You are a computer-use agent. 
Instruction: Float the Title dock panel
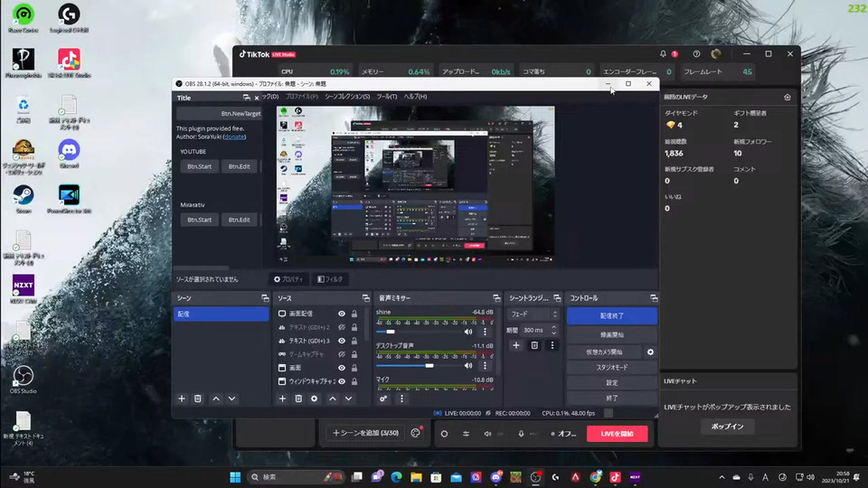click(x=246, y=98)
